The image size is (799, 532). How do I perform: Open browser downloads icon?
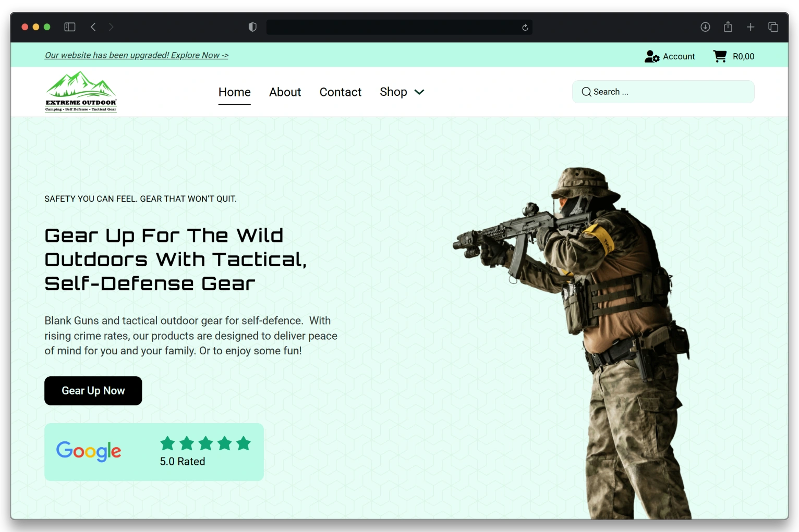click(x=705, y=27)
